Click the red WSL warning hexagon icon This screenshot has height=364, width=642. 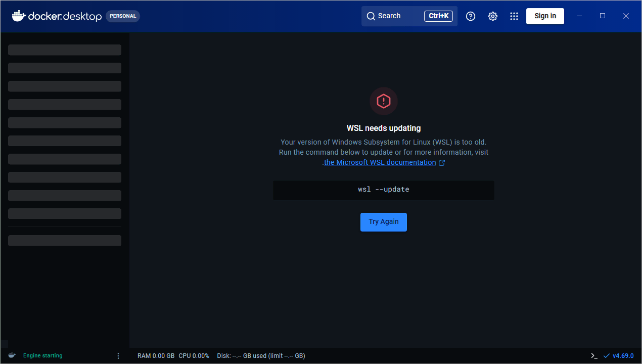pos(384,101)
